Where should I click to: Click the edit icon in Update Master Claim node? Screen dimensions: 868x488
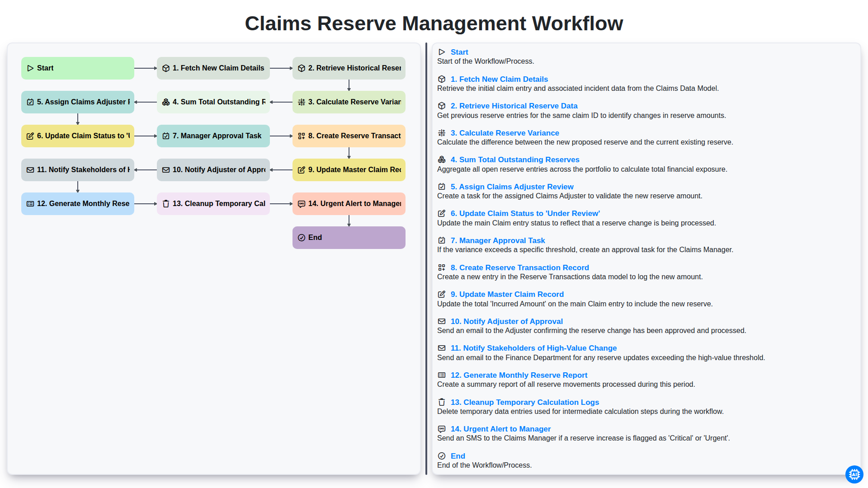point(302,170)
